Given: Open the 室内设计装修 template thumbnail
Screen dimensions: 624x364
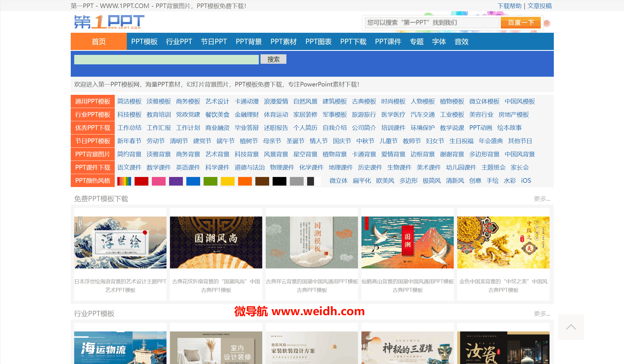Looking at the screenshot, I should (216, 348).
